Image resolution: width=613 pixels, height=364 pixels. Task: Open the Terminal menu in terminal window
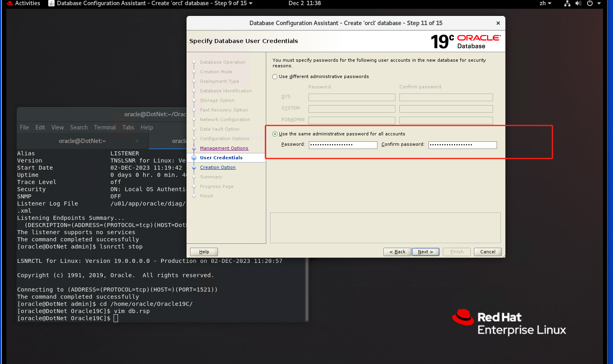point(105,127)
